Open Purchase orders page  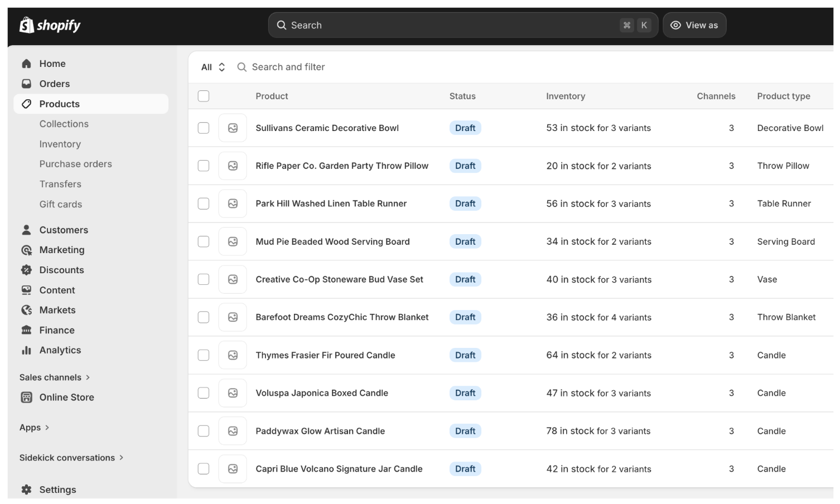pyautogui.click(x=76, y=164)
